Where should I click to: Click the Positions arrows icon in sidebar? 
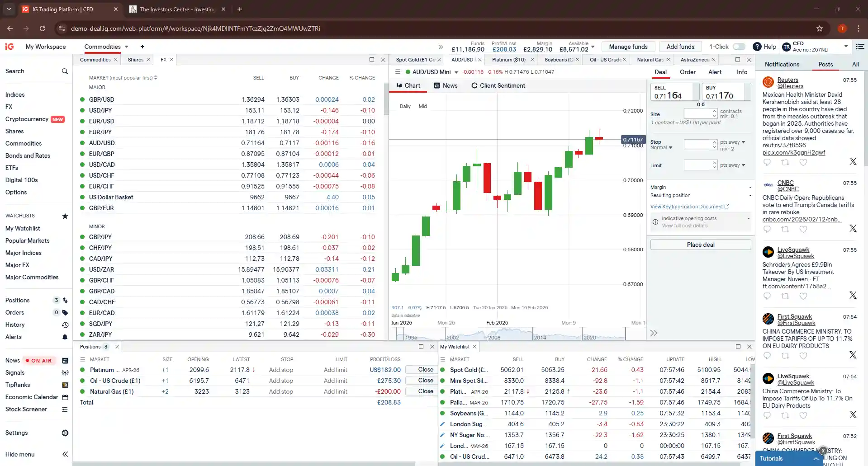coord(65,301)
